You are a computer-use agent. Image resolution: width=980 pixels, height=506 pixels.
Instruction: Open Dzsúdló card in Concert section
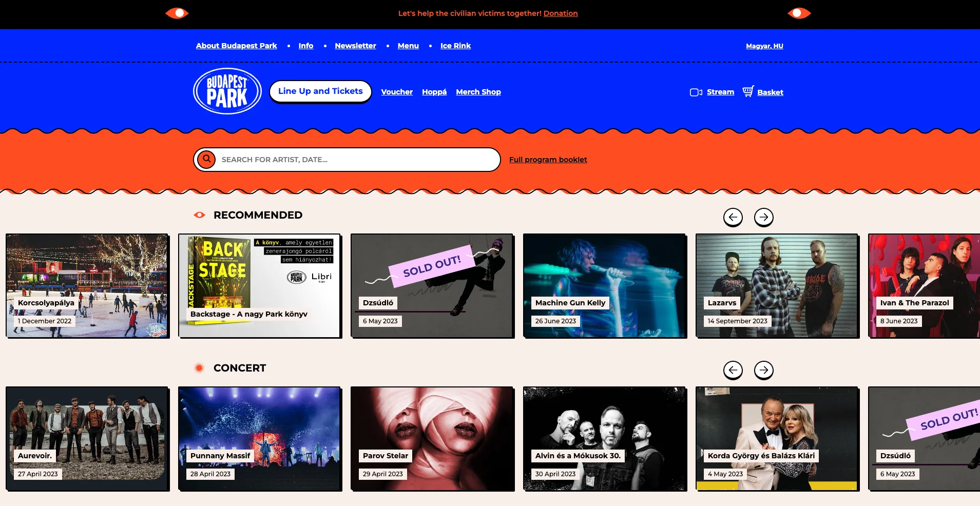click(x=924, y=439)
